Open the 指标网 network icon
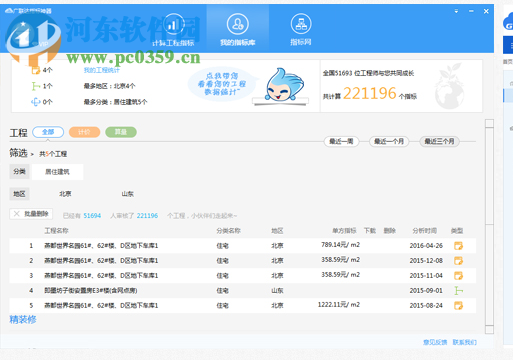 click(x=301, y=24)
